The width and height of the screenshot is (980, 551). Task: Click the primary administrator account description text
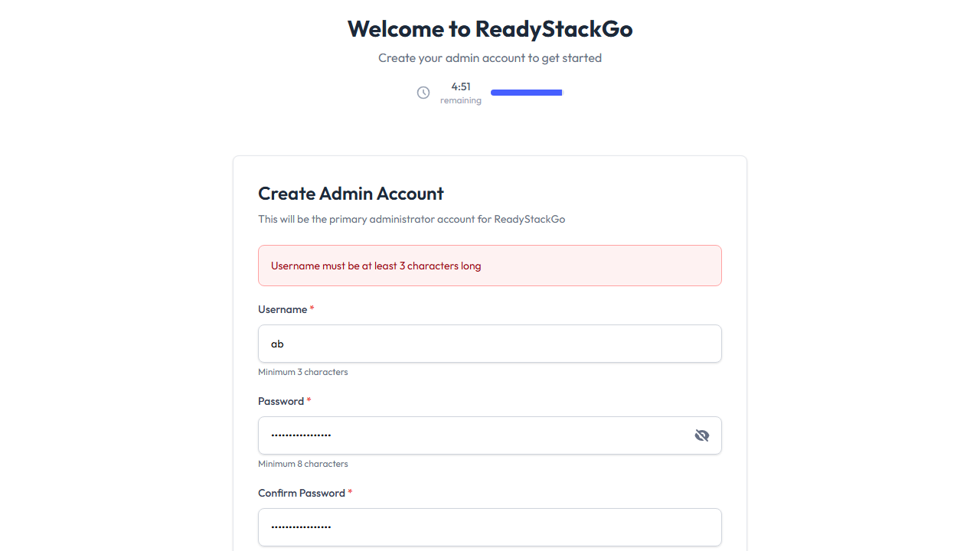[x=411, y=219]
